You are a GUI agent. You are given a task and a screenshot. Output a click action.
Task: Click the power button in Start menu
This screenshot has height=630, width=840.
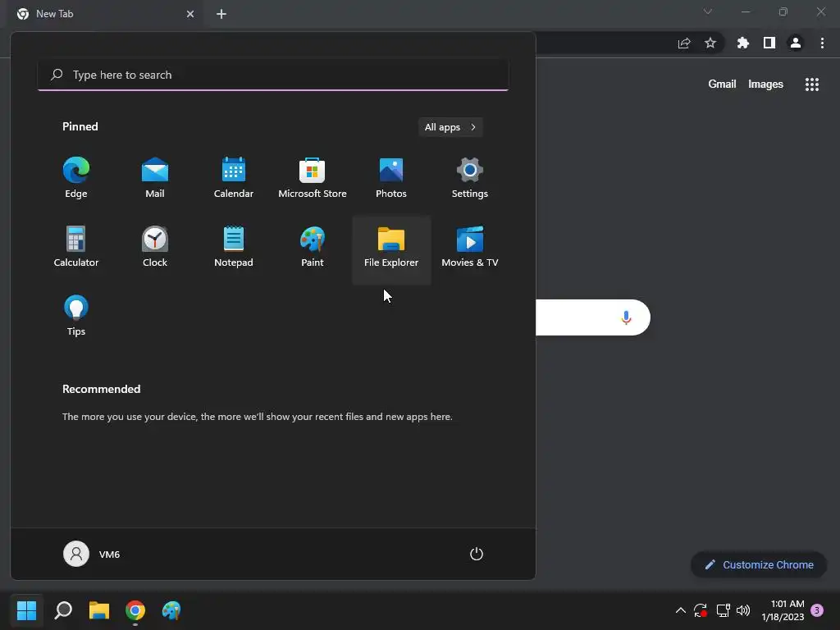coord(477,554)
